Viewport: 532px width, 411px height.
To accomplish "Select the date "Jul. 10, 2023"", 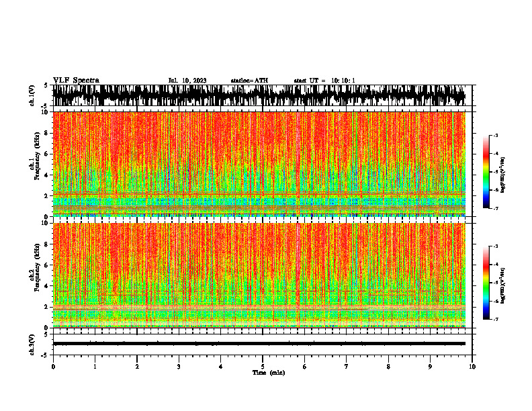I will tap(187, 81).
